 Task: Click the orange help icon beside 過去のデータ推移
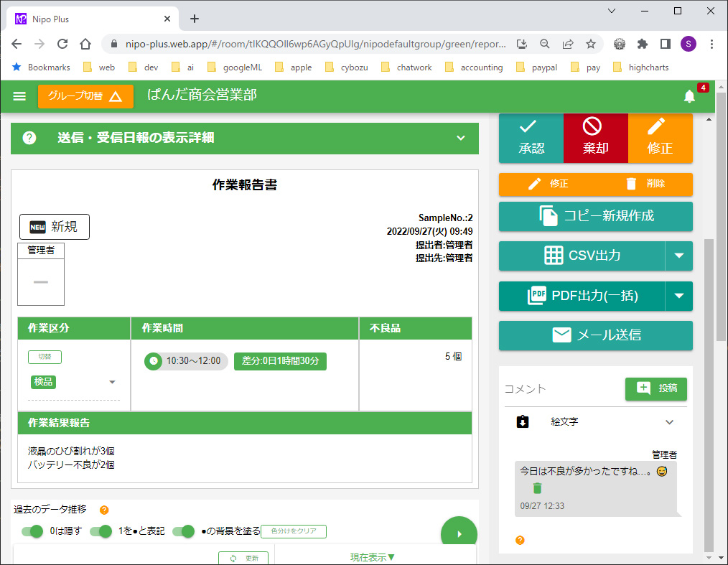(x=104, y=510)
